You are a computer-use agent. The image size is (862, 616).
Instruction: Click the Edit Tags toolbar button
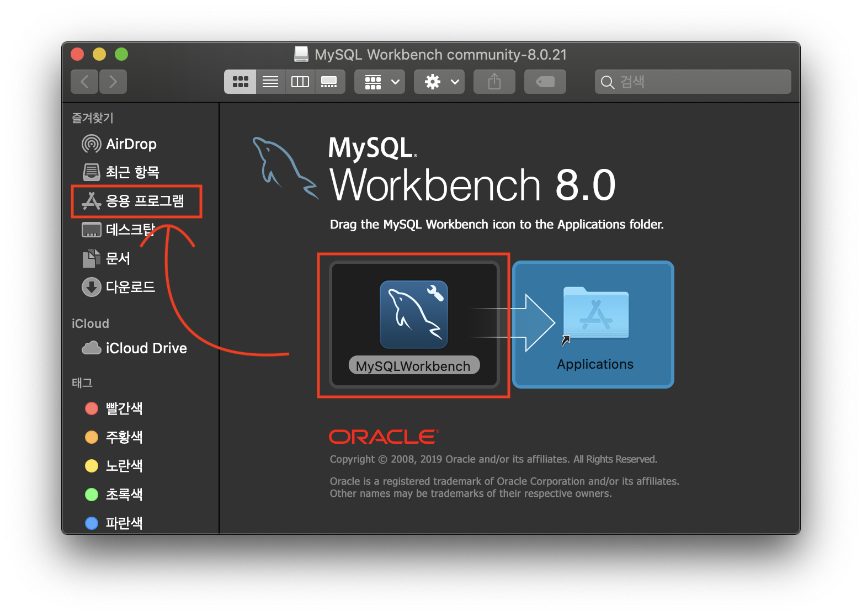click(x=545, y=82)
